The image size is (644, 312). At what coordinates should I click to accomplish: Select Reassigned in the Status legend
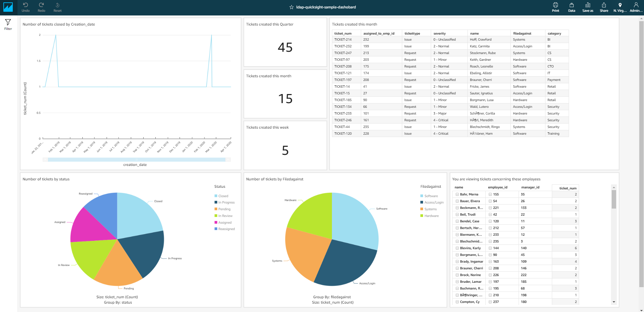[x=225, y=229]
